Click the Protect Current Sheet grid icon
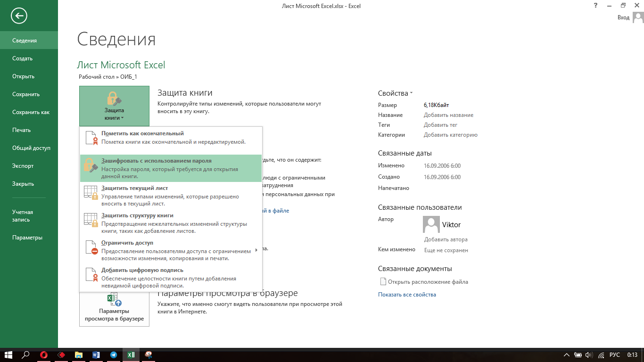The image size is (644, 362). 91,192
